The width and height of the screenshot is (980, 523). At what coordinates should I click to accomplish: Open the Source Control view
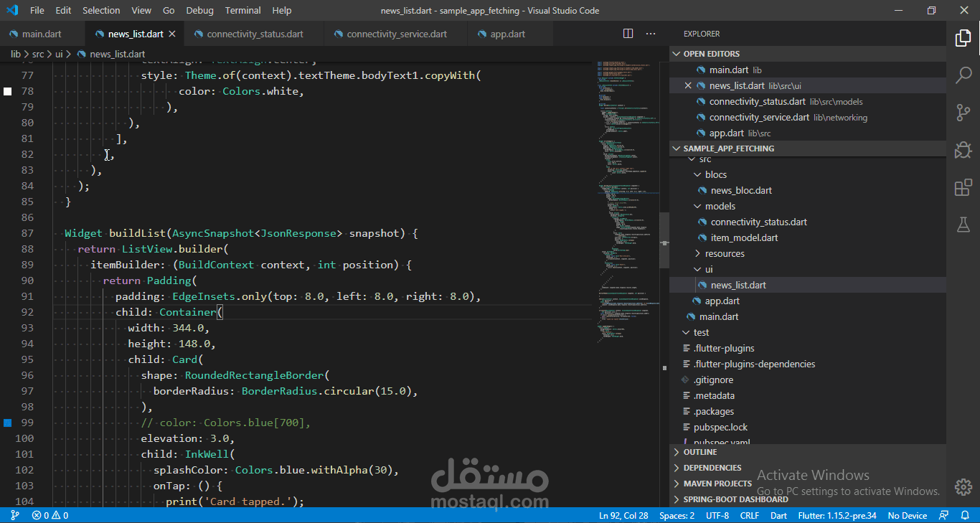963,112
